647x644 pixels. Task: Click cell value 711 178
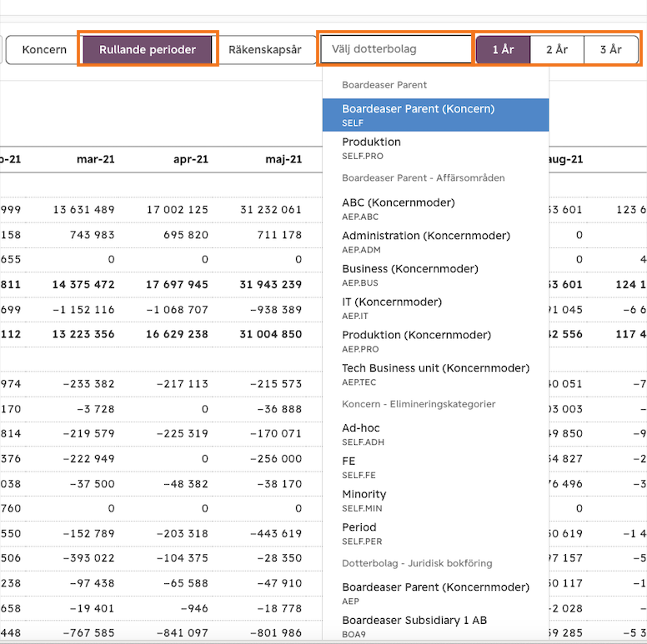coord(279,235)
